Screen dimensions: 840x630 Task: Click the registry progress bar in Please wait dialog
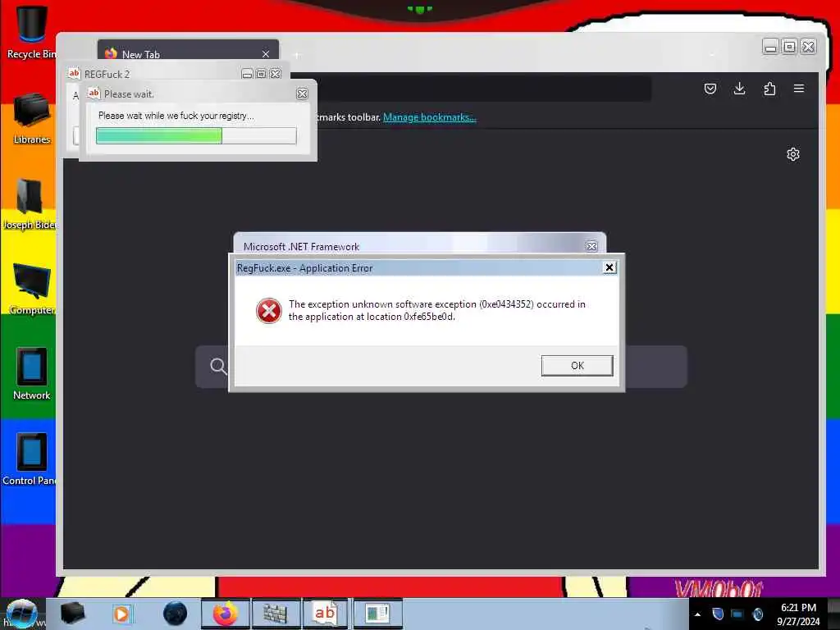click(x=196, y=135)
